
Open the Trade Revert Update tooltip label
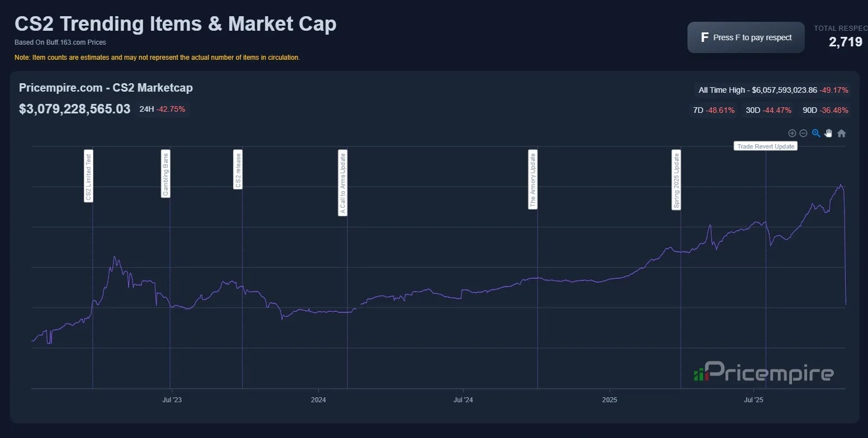coord(765,146)
